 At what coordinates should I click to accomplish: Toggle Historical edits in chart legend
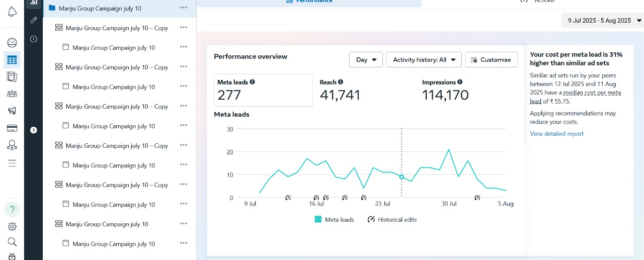[x=392, y=220]
